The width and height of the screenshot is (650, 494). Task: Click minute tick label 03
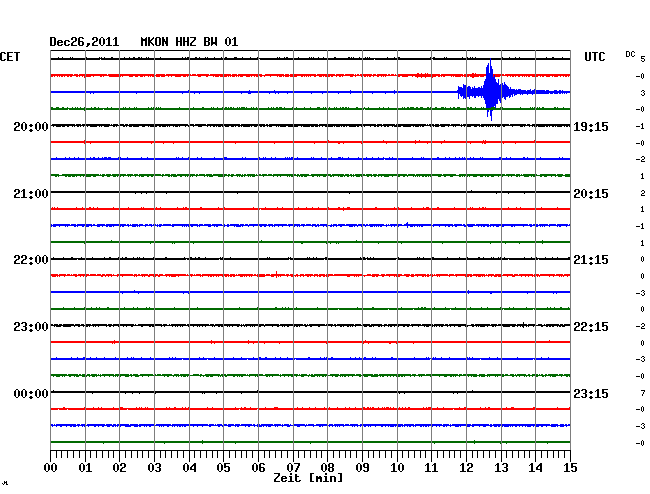(154, 468)
